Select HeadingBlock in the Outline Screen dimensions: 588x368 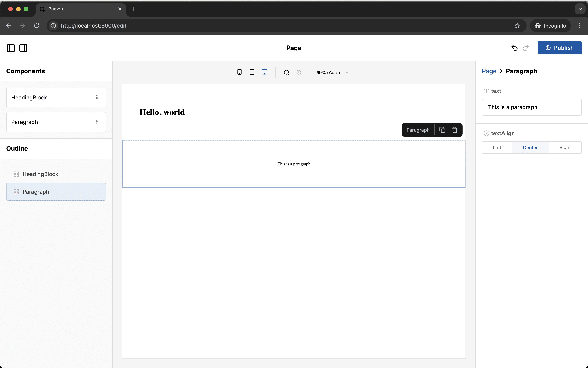[40, 174]
